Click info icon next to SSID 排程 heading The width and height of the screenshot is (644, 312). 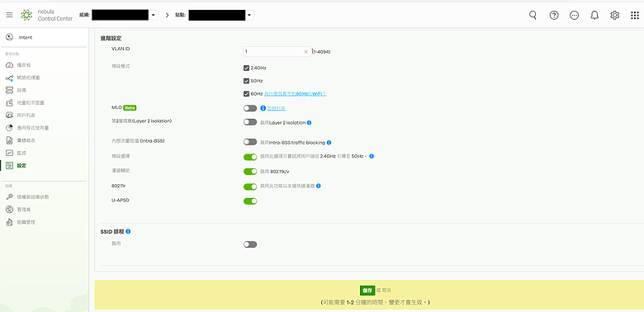point(128,232)
